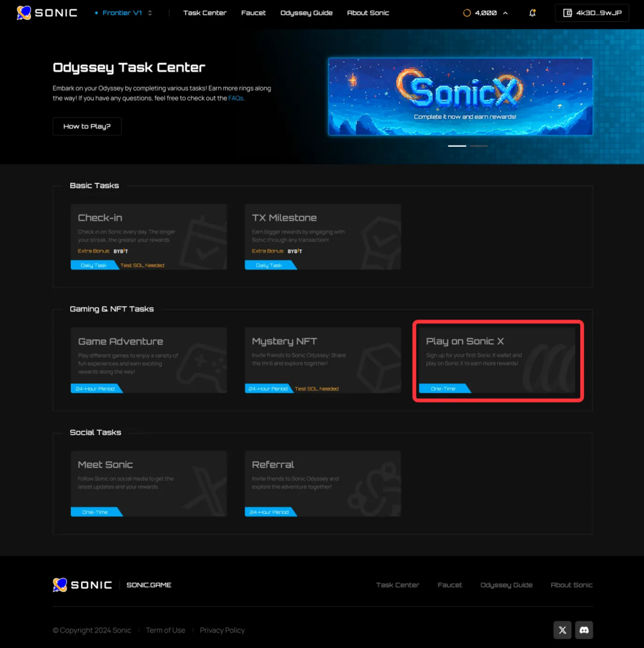The image size is (644, 648).
Task: Click the Social Tasks section heading
Action: click(x=96, y=432)
